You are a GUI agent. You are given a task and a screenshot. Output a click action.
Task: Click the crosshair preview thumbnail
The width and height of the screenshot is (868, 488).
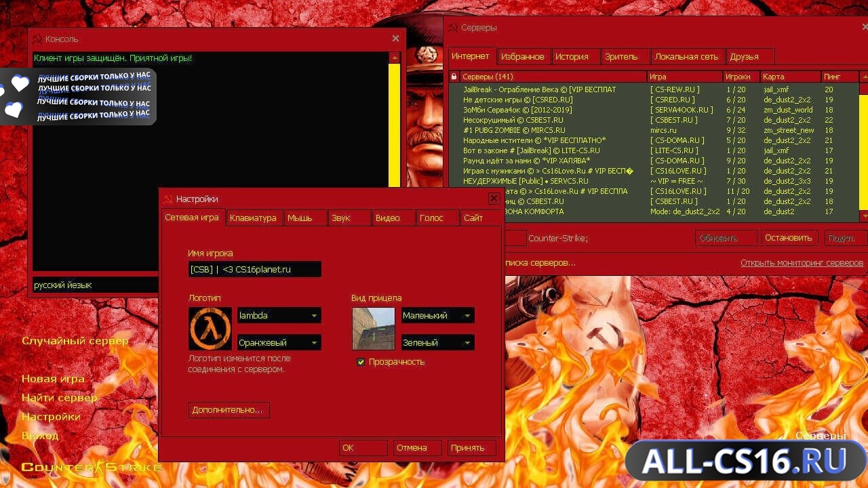tap(374, 329)
